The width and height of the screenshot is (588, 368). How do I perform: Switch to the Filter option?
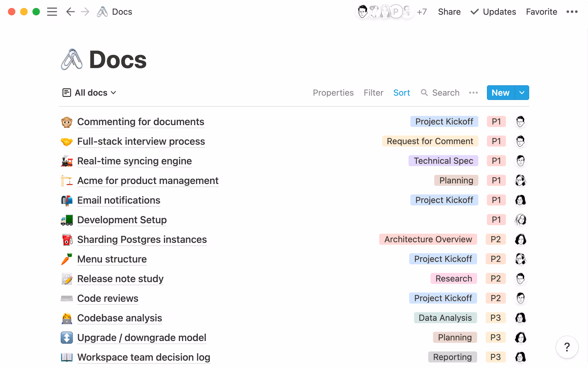(x=373, y=93)
